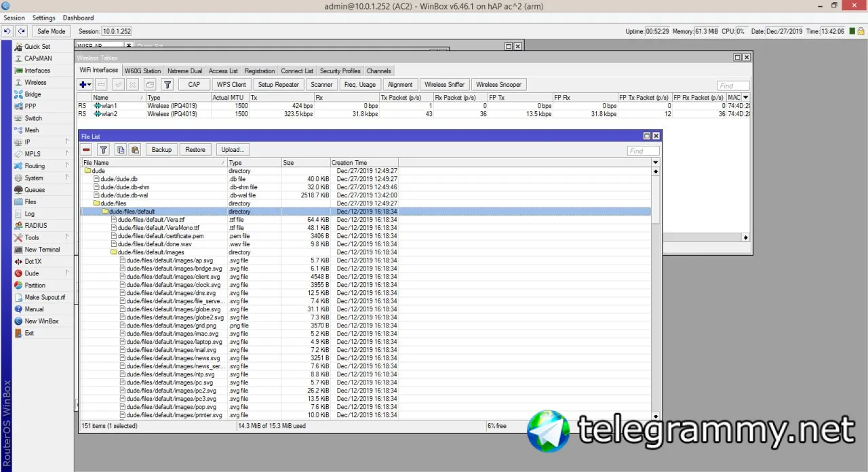Image resolution: width=868 pixels, height=472 pixels.
Task: Expand the Routing submenu in the sidebar
Action: (x=41, y=166)
